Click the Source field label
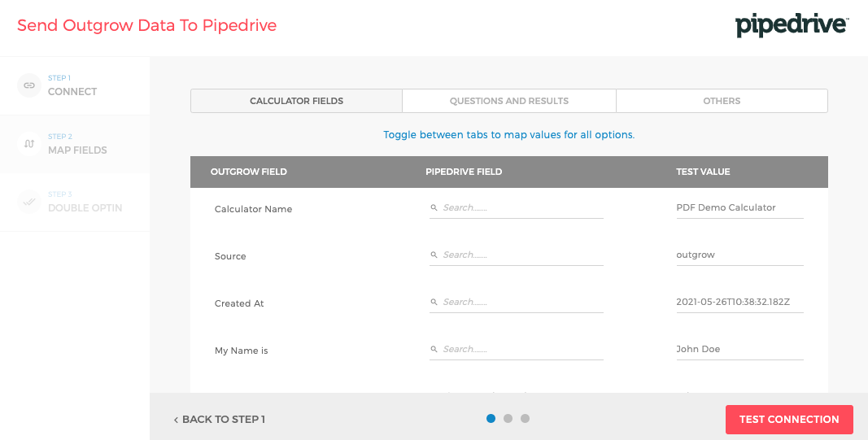 [230, 256]
